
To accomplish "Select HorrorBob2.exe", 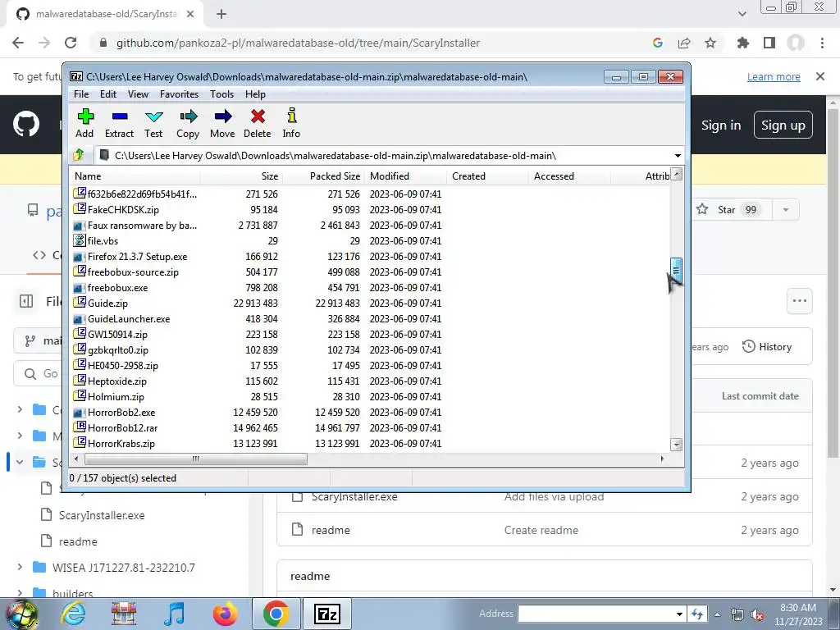I will click(x=121, y=413).
